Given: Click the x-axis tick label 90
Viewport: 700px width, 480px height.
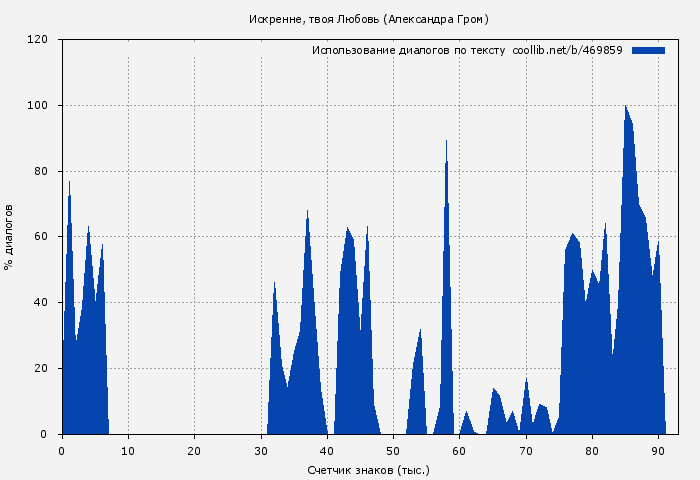Looking at the screenshot, I should pos(658,450).
